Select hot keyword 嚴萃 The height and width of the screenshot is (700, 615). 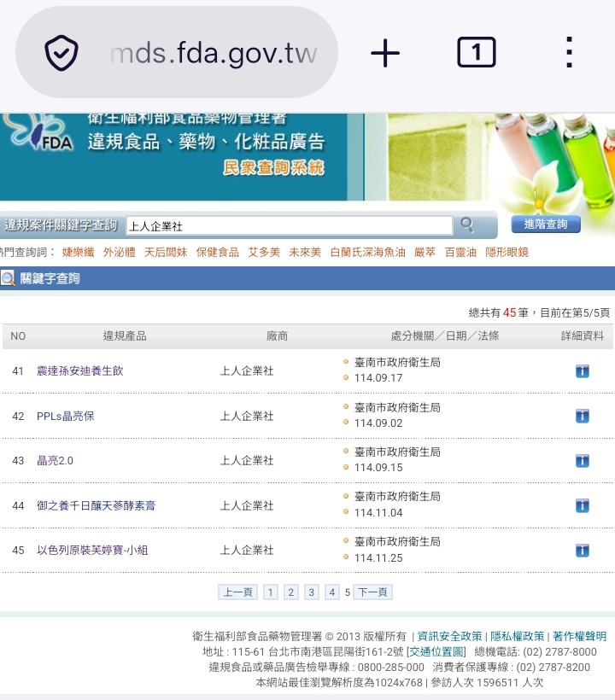click(425, 252)
